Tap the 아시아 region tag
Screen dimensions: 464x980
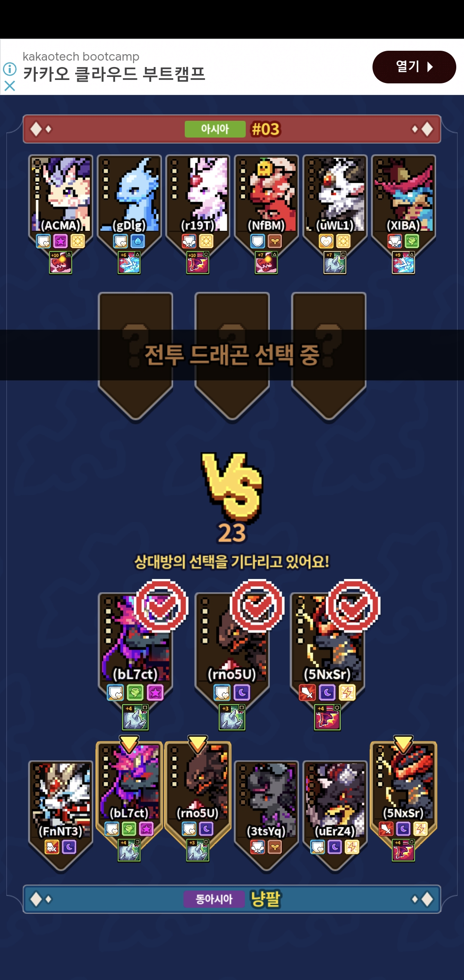pos(215,129)
